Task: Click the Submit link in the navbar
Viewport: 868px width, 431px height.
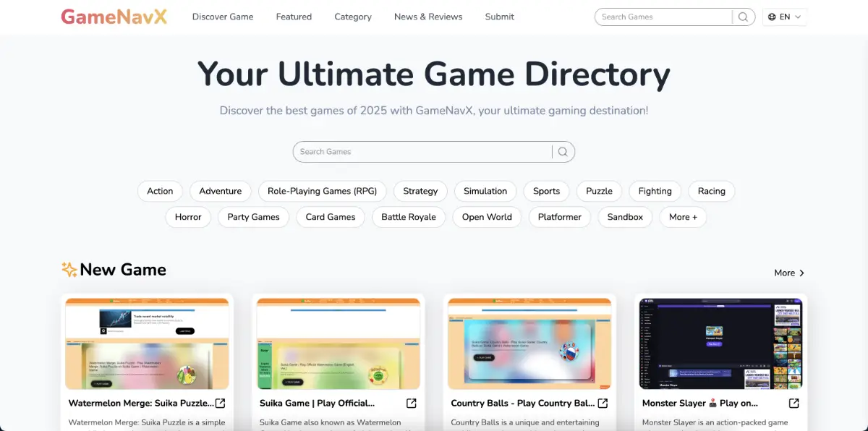Action: (499, 16)
